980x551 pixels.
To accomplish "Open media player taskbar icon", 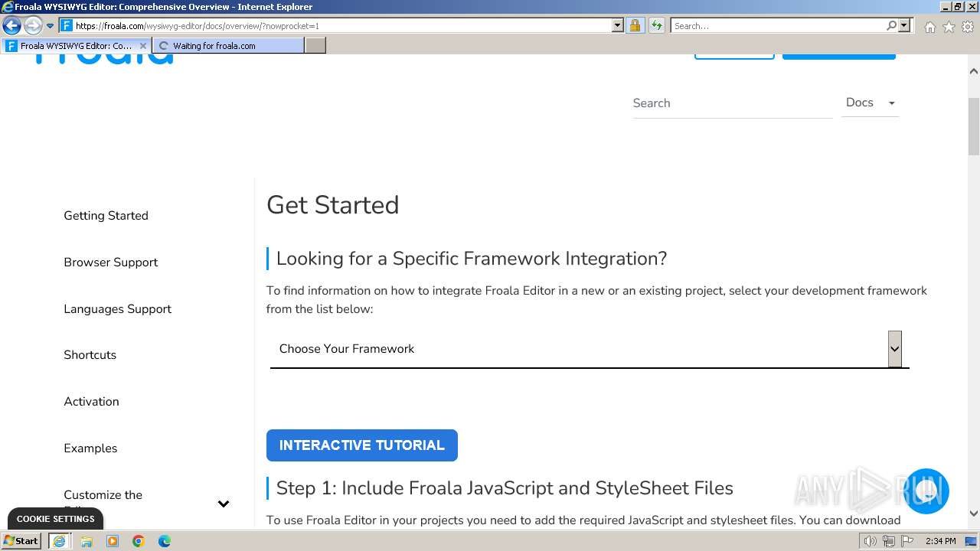I will click(113, 541).
